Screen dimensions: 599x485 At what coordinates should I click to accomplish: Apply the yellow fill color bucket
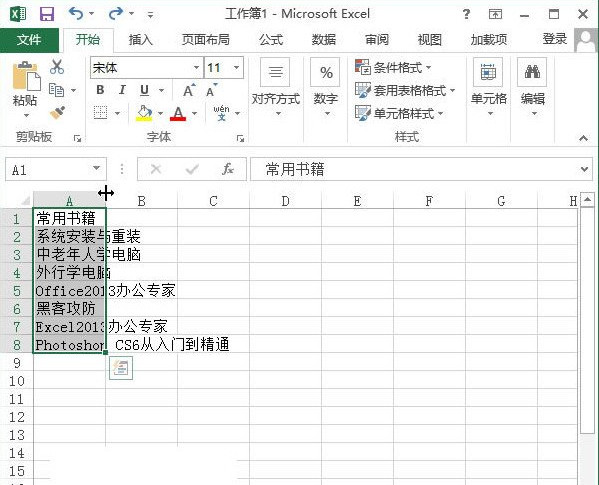(144, 113)
